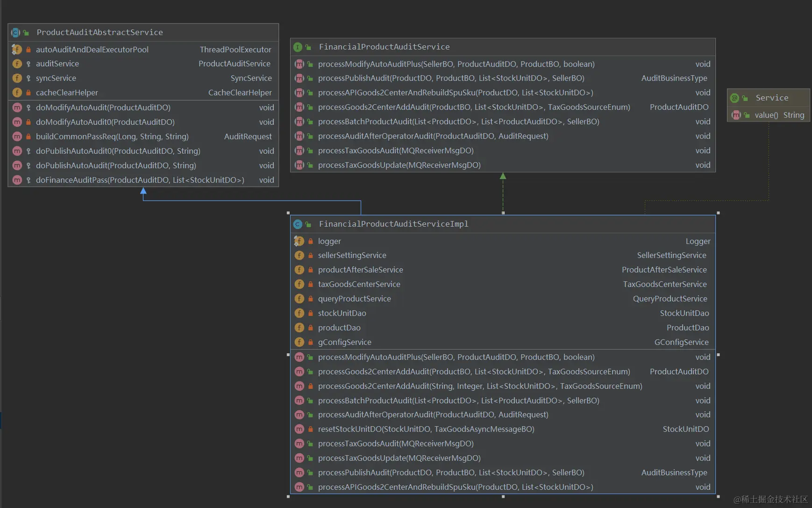The height and width of the screenshot is (508, 812).
Task: Select the taxGoodsCenterService field name
Action: pos(359,284)
